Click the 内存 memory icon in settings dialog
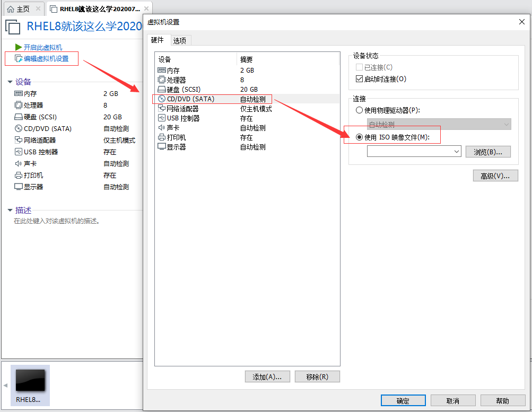Screen dimensions: 532x412 pyautogui.click(x=162, y=70)
